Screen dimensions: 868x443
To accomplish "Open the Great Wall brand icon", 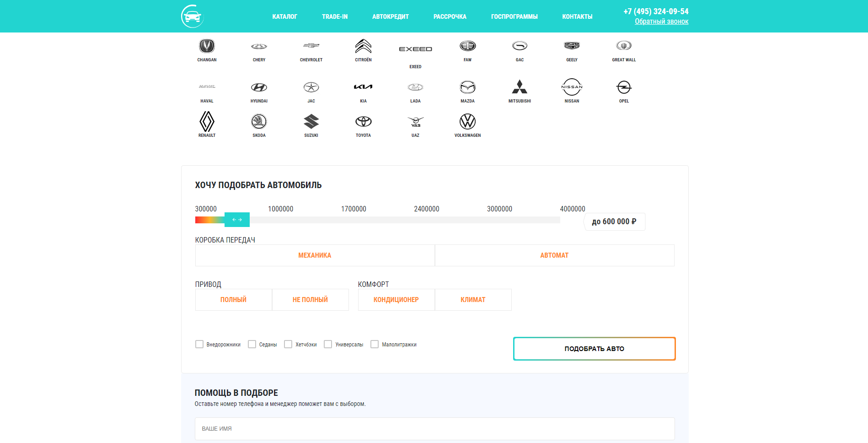I will pos(624,45).
